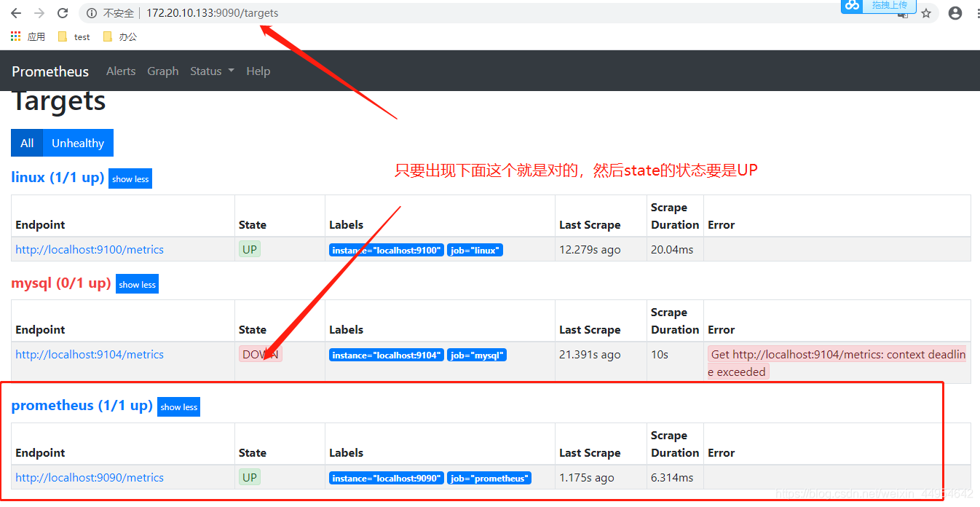980x507 pixels.
Task: Expand the Status dropdown menu
Action: point(212,71)
